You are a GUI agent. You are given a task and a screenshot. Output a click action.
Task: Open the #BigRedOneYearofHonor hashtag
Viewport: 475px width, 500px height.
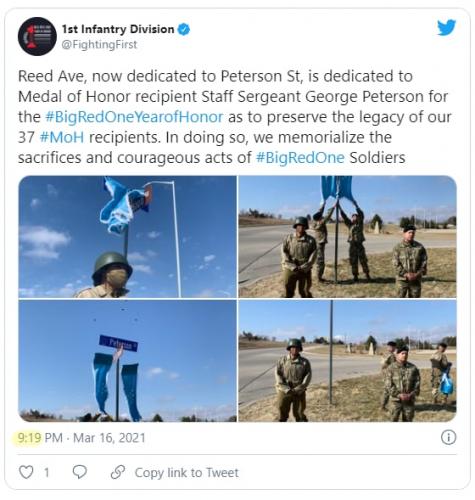134,117
